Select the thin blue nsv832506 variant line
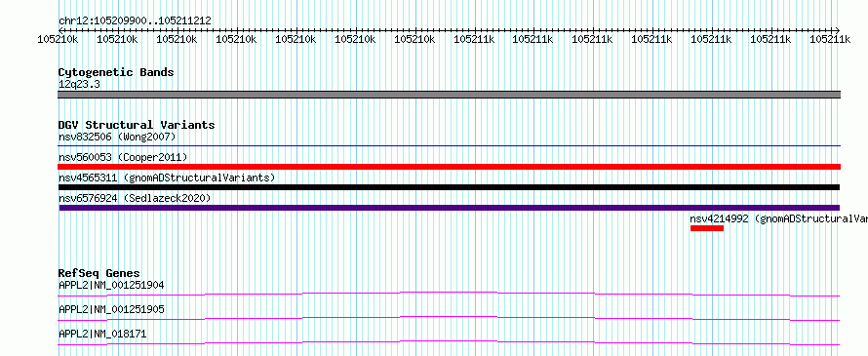Image resolution: width=868 pixels, height=356 pixels. (x=449, y=146)
